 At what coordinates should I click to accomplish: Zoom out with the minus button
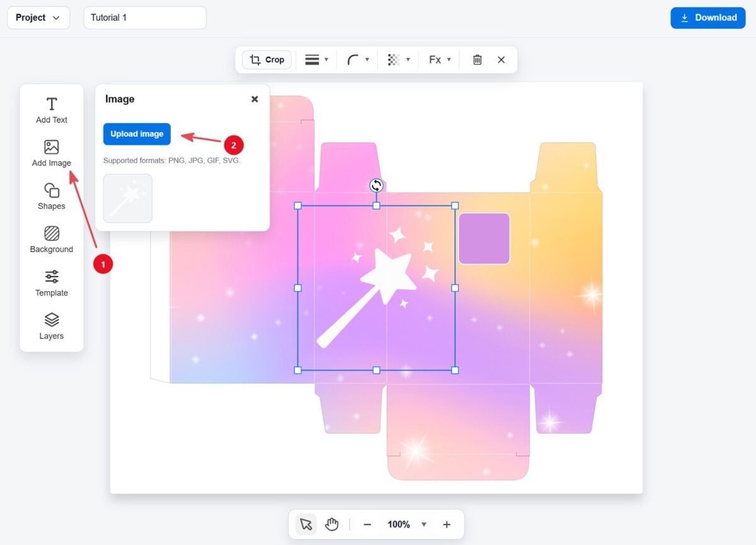(367, 524)
